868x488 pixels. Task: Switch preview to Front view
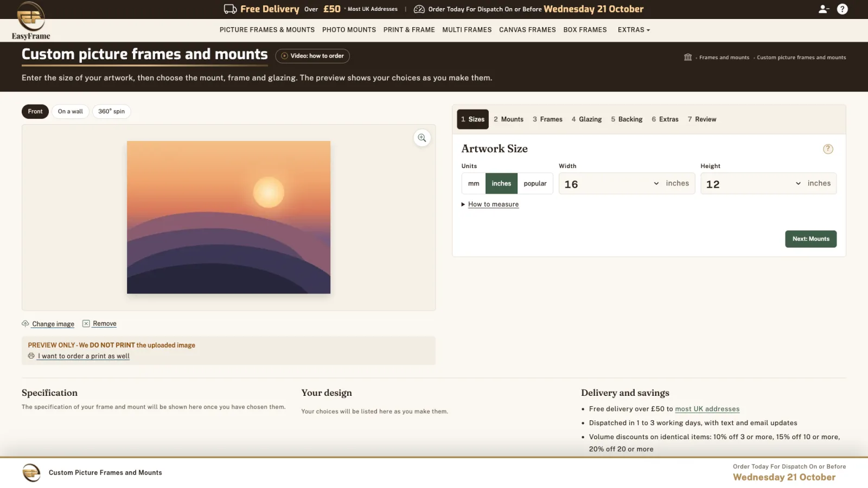pos(35,112)
